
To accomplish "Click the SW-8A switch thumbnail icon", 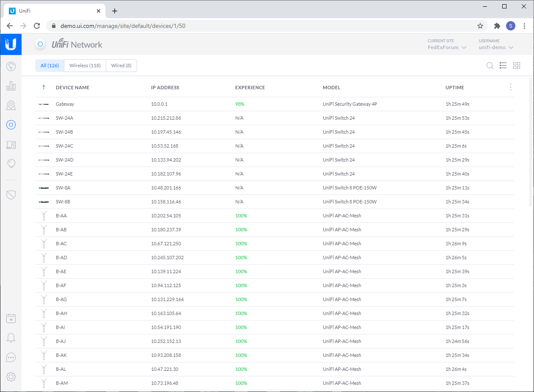I will [x=44, y=188].
